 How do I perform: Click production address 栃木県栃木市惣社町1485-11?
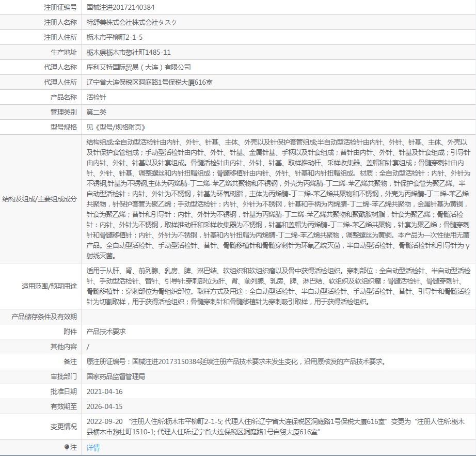129,52
